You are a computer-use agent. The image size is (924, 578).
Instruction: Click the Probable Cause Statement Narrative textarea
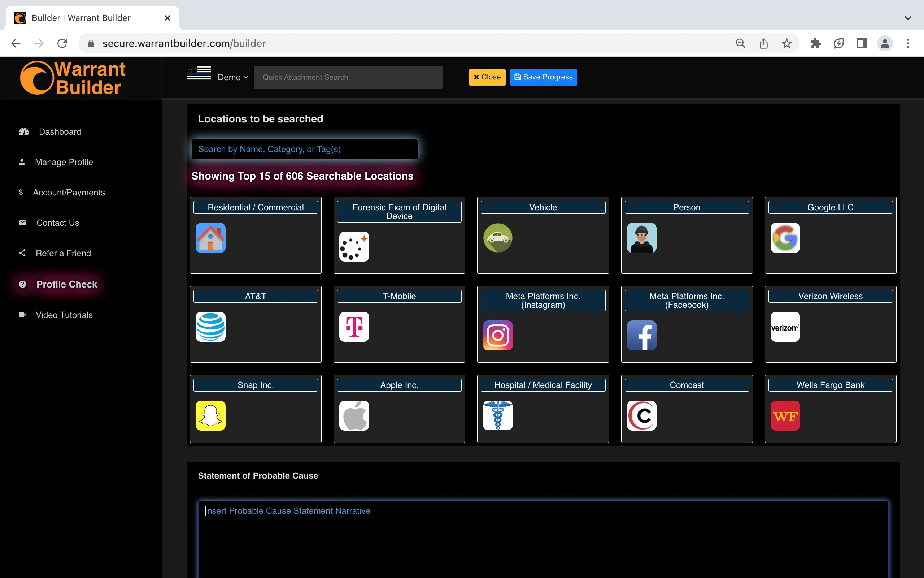tap(543, 539)
